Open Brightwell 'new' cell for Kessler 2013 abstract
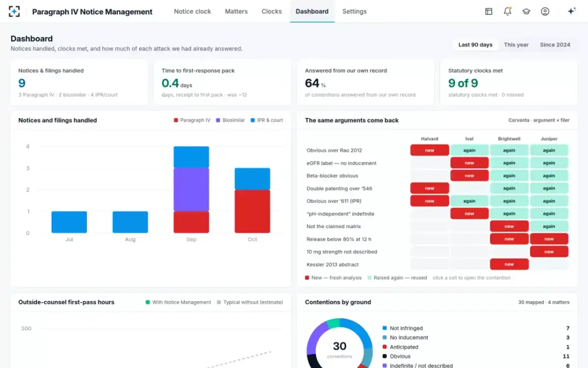Viewport: 588px width, 368px height. coord(509,264)
